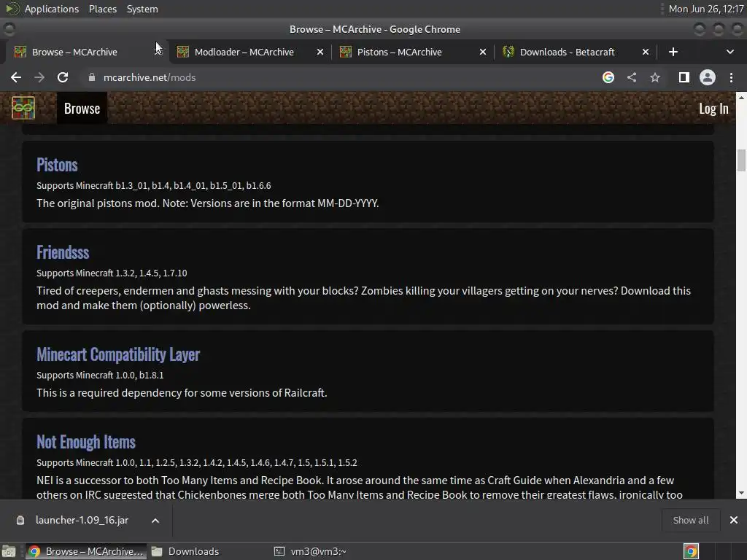Click the padlock site info icon
The height and width of the screenshot is (560, 747).
(x=92, y=77)
